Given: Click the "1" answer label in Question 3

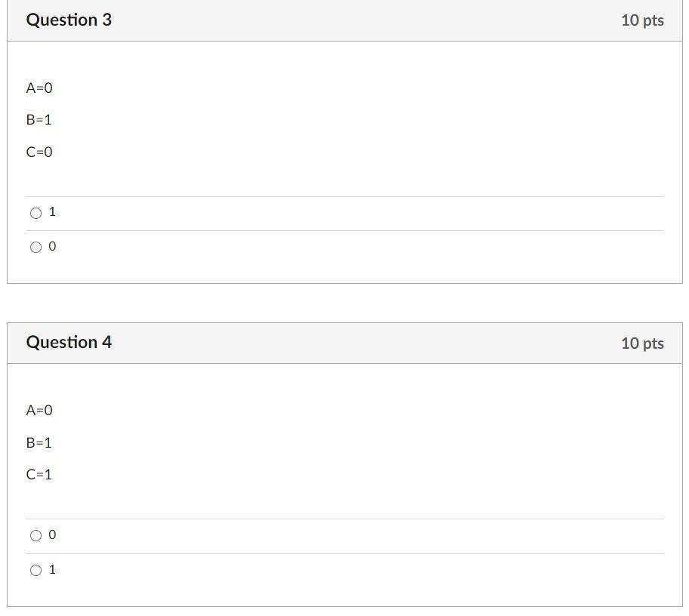Looking at the screenshot, I should pyautogui.click(x=51, y=212).
